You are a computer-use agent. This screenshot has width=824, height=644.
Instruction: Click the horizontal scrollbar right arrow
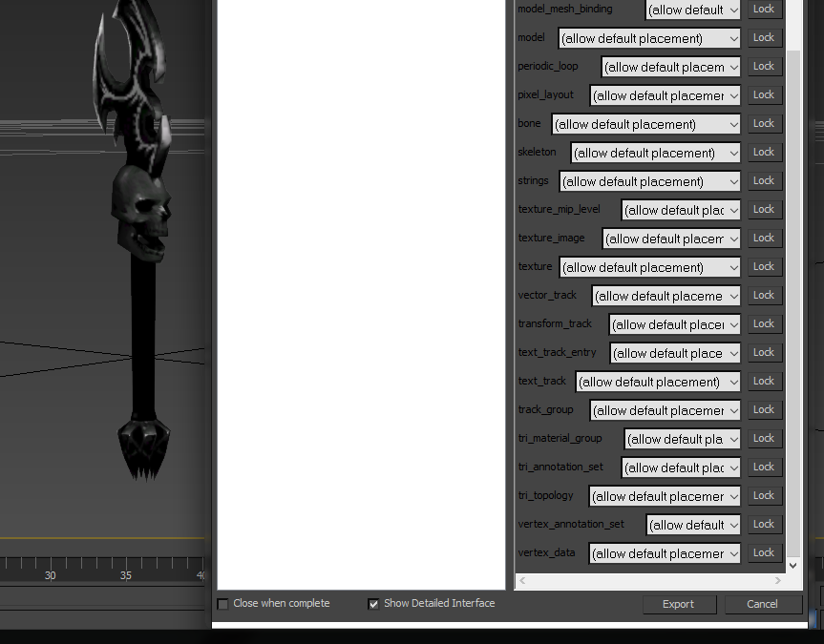click(778, 580)
